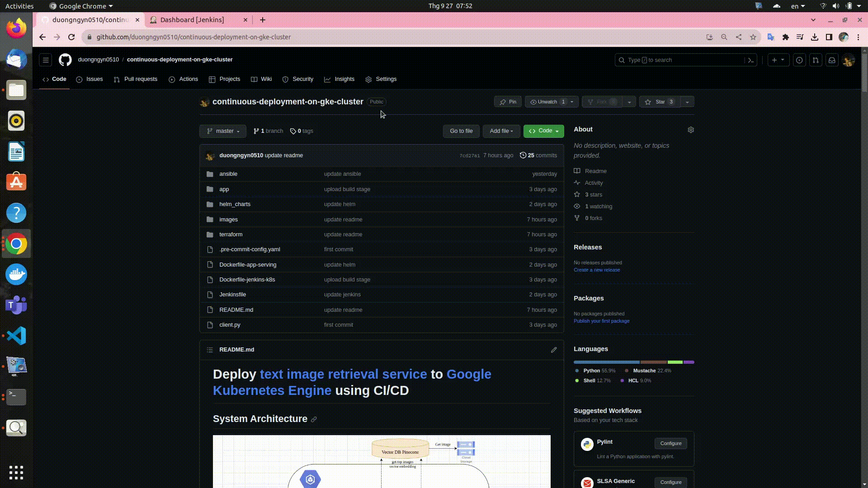Launch Visual Studio Code from dock
Viewport: 868px width, 488px height.
click(x=16, y=336)
